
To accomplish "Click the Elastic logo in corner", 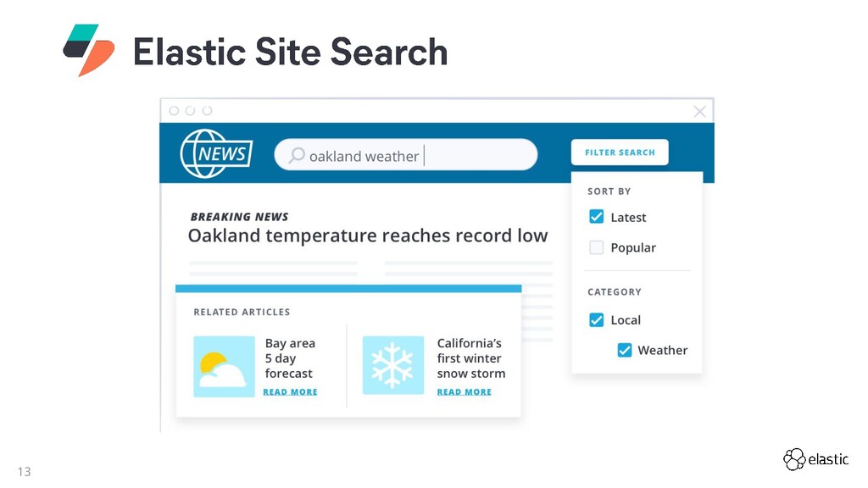I will (815, 459).
